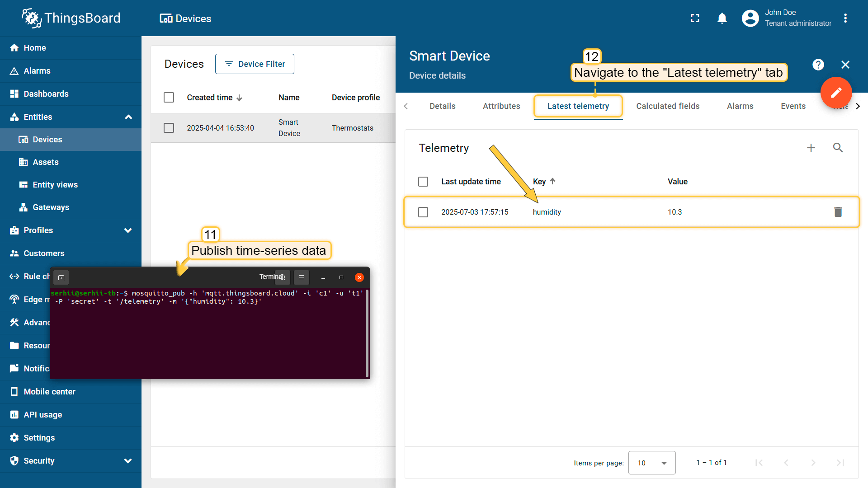
Task: Expand the Profiles sidebar section
Action: click(x=128, y=230)
